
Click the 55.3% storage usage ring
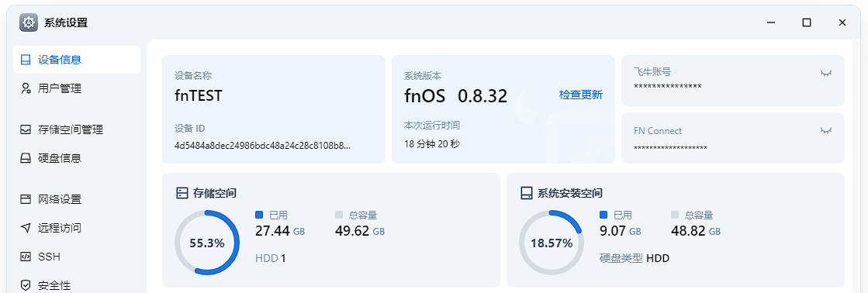click(207, 243)
